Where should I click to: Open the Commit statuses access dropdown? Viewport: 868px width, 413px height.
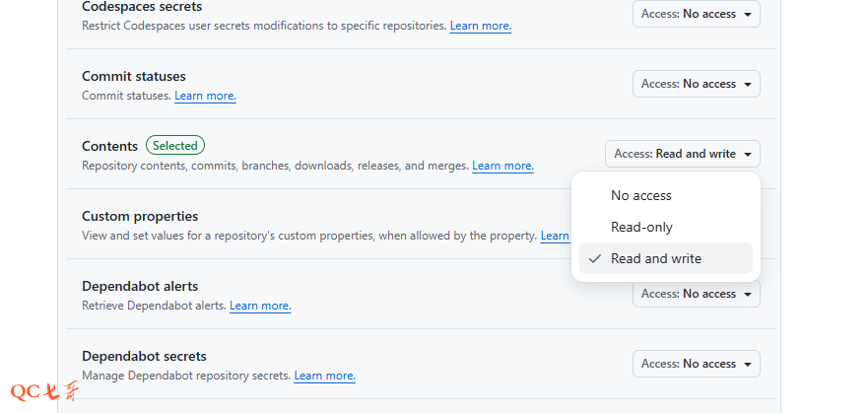point(696,84)
